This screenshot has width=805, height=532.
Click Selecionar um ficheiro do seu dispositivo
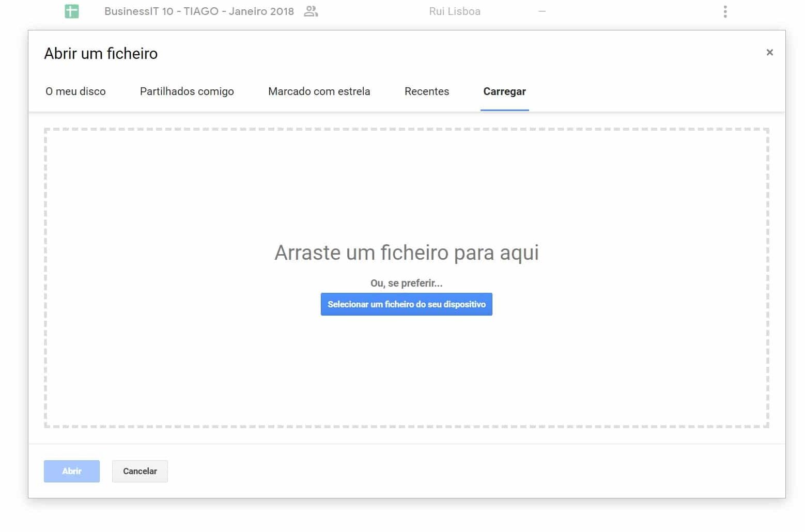pos(407,304)
